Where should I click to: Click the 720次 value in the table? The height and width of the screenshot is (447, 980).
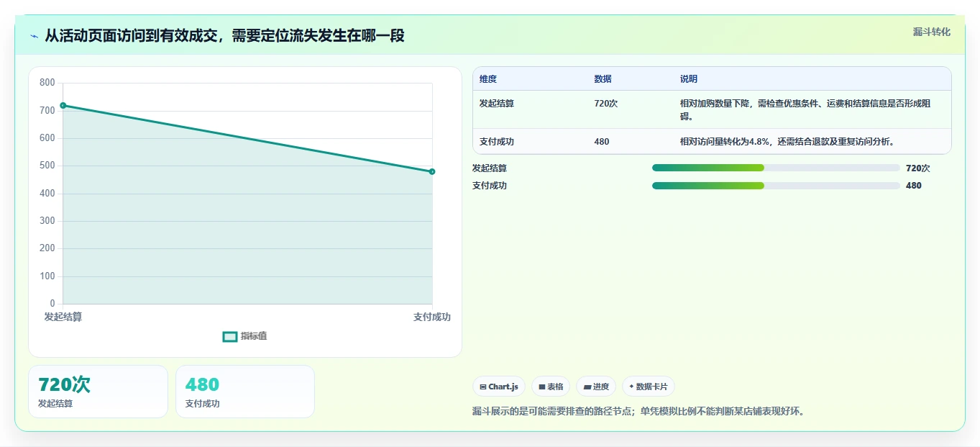coord(605,104)
